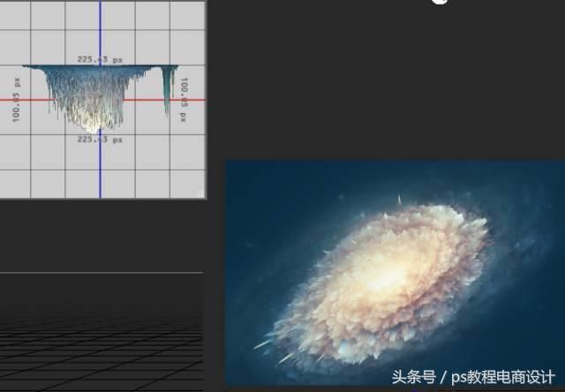Click the rendered galaxy image
Viewport: 565px width, 392px height.
395,273
